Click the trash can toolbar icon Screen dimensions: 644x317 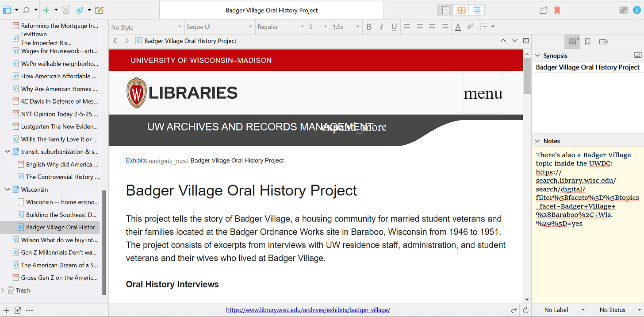tap(65, 10)
